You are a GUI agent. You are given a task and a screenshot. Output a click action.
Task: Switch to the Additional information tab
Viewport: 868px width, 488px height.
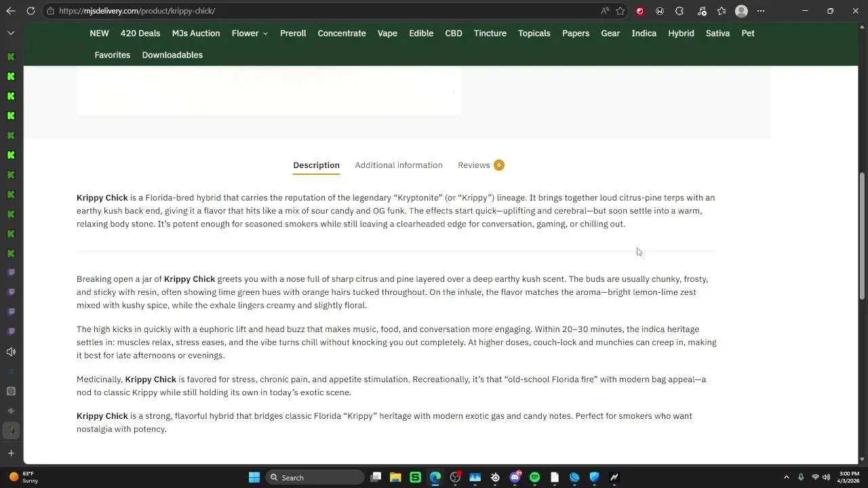(399, 165)
